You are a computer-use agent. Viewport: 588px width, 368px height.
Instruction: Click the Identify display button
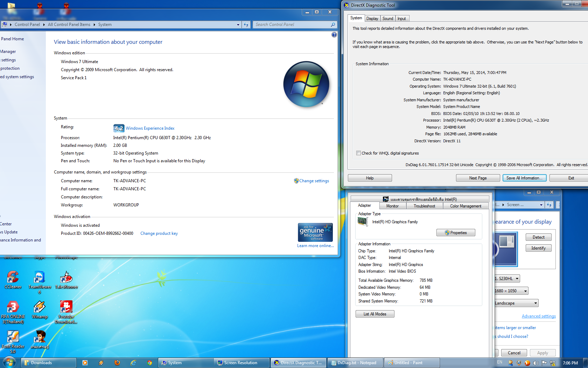539,248
